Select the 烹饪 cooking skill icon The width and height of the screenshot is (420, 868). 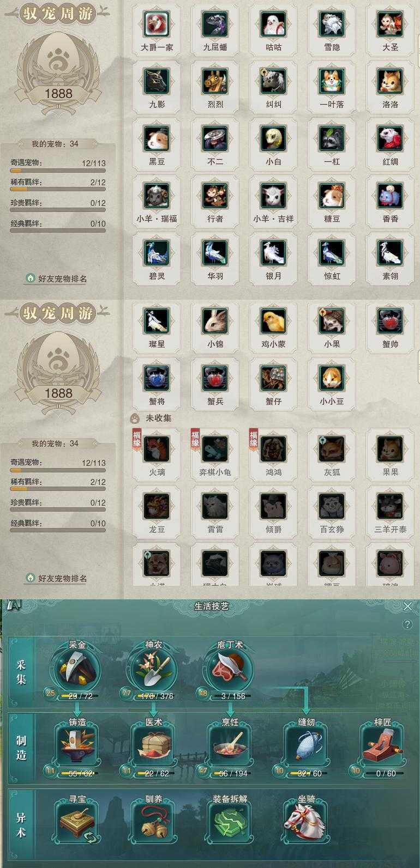pyautogui.click(x=230, y=745)
